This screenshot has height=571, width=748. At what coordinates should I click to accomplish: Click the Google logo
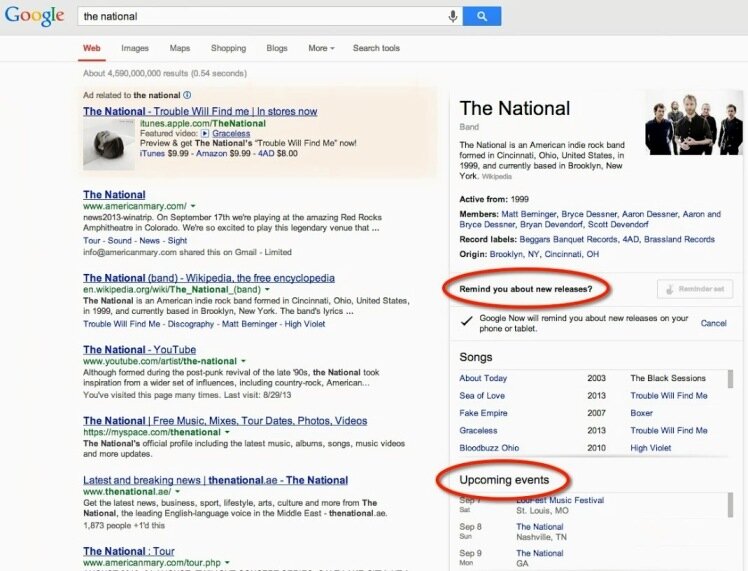34,16
